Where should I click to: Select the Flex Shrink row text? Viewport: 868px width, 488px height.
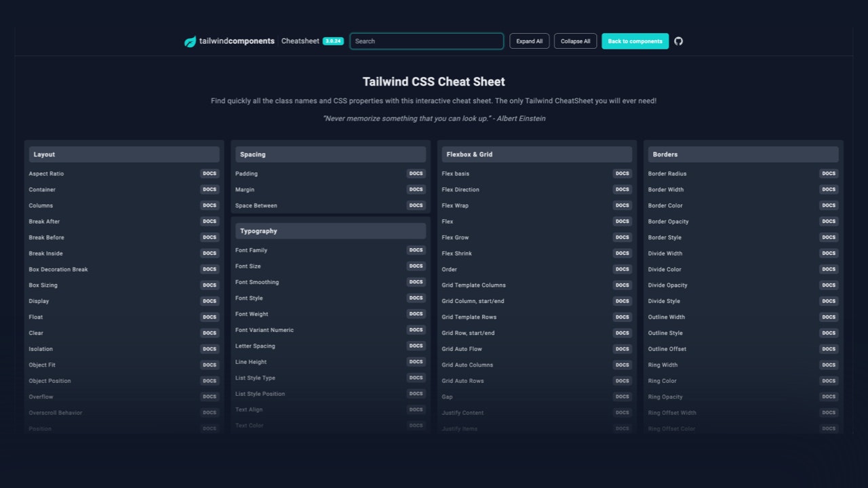point(456,253)
